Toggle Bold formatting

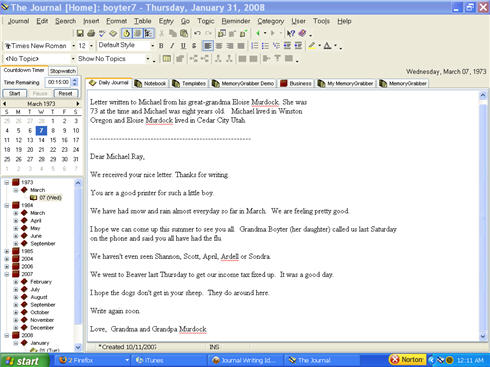pos(161,46)
